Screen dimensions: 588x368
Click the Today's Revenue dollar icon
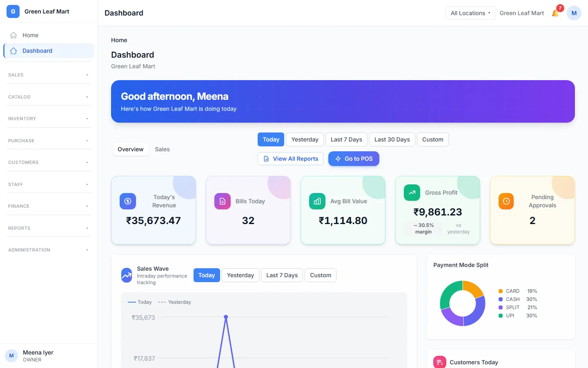point(128,201)
